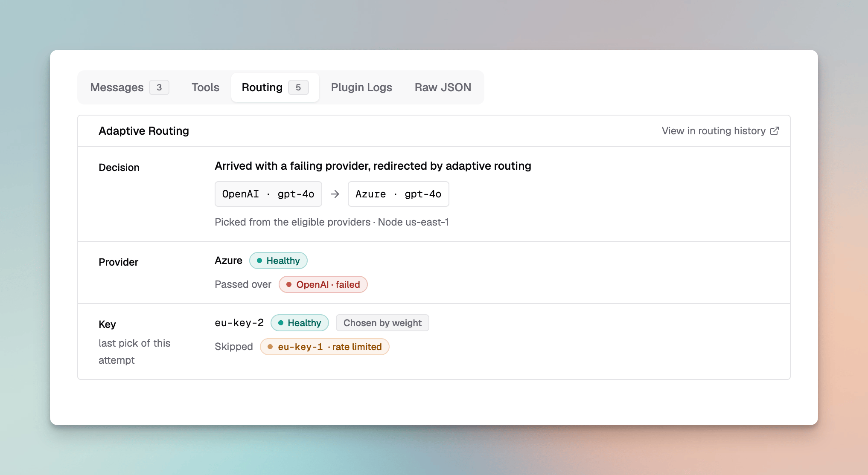Select the Routing tab
Screen dimensions: 868x475
275,87
